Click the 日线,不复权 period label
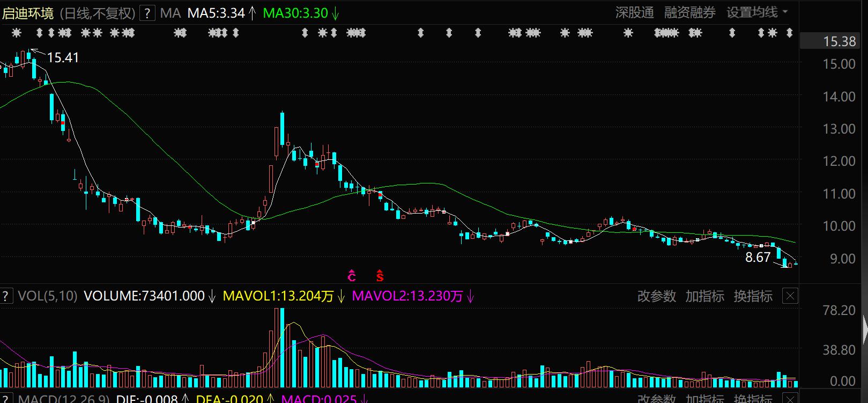 [x=97, y=13]
